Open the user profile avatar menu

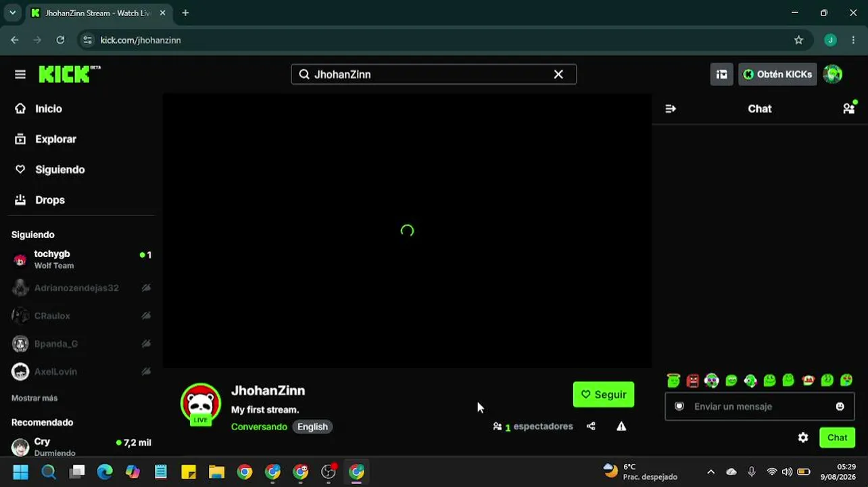(x=833, y=74)
